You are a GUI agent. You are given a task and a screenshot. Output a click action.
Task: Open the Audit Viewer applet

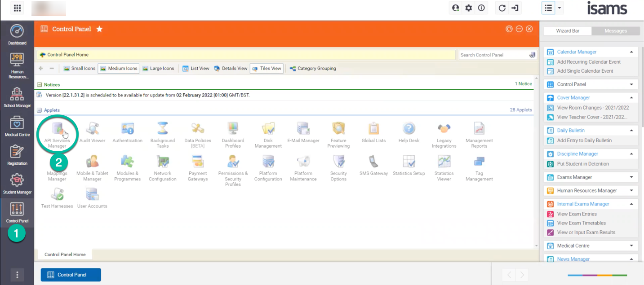[x=92, y=129]
